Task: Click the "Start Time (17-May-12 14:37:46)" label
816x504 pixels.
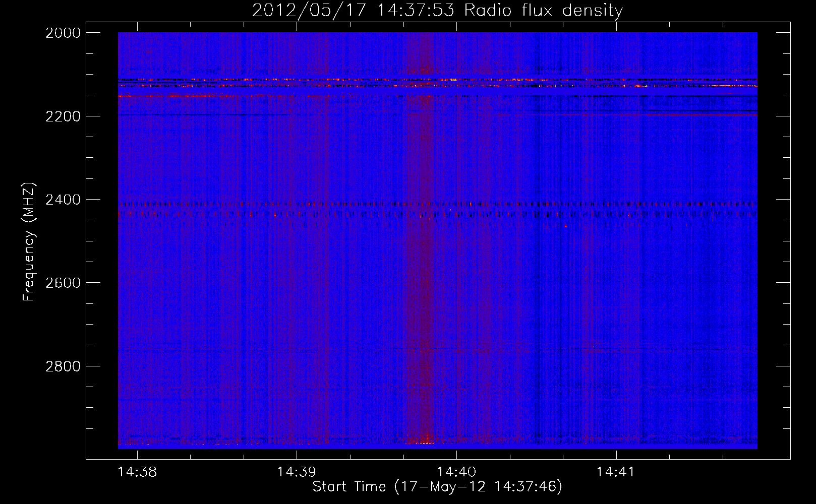Action: 437,486
